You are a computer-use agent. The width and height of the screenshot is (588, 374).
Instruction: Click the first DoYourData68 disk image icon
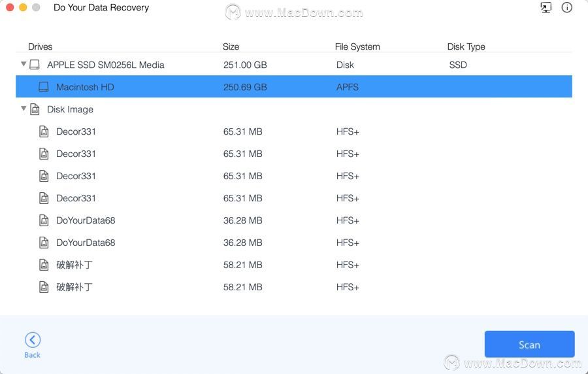44,220
